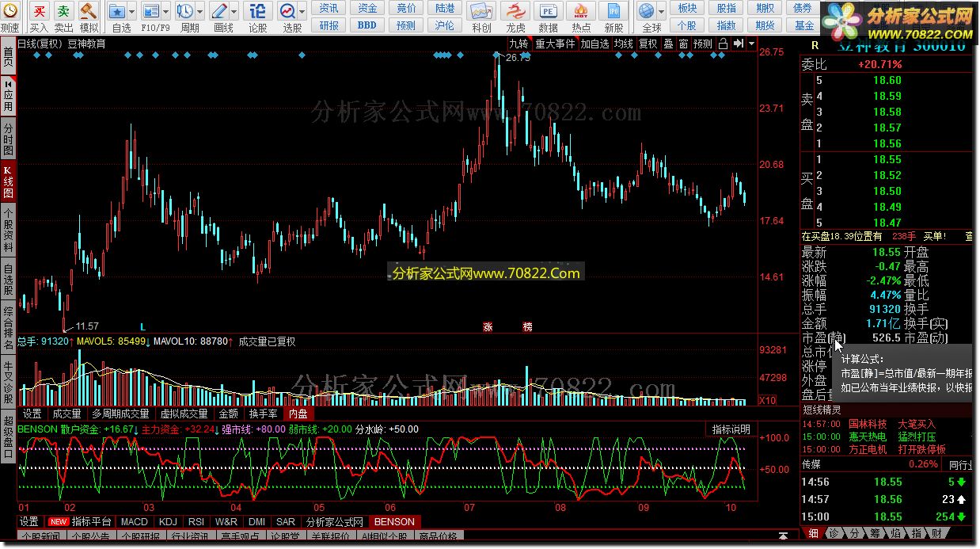980x549 pixels.
Task: Open 设置 settings beside indicator tabs
Action: 29,522
